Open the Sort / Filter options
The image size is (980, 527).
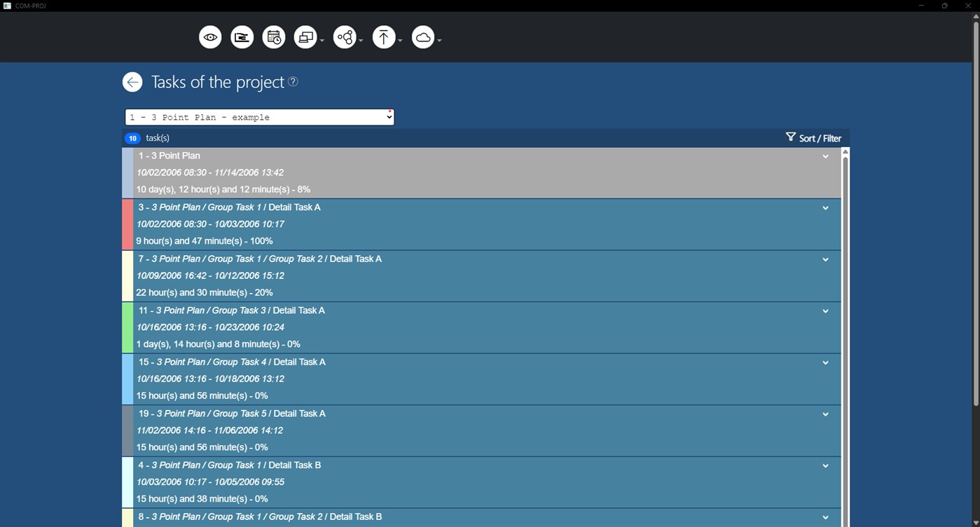tap(820, 137)
